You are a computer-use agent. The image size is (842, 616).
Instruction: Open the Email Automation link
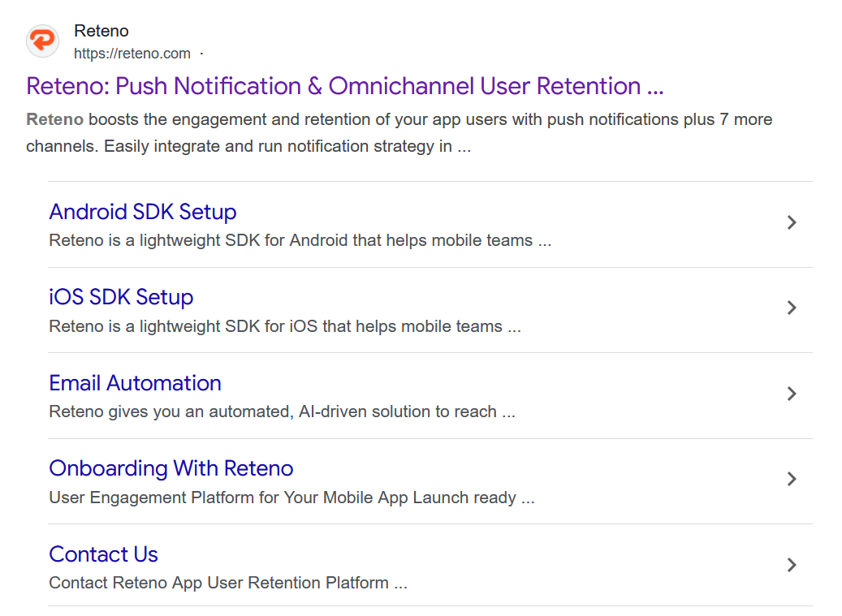(x=135, y=382)
